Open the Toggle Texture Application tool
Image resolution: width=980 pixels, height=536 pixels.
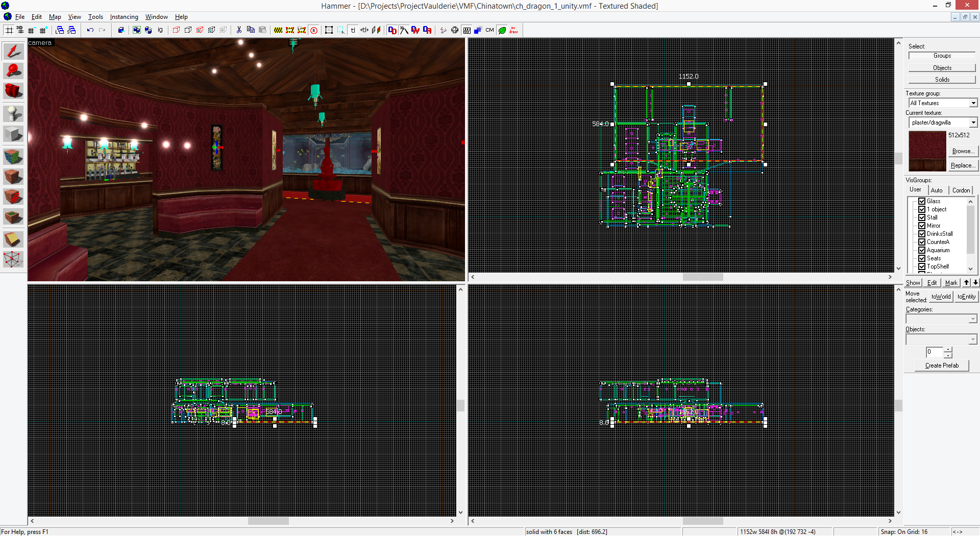(x=13, y=156)
